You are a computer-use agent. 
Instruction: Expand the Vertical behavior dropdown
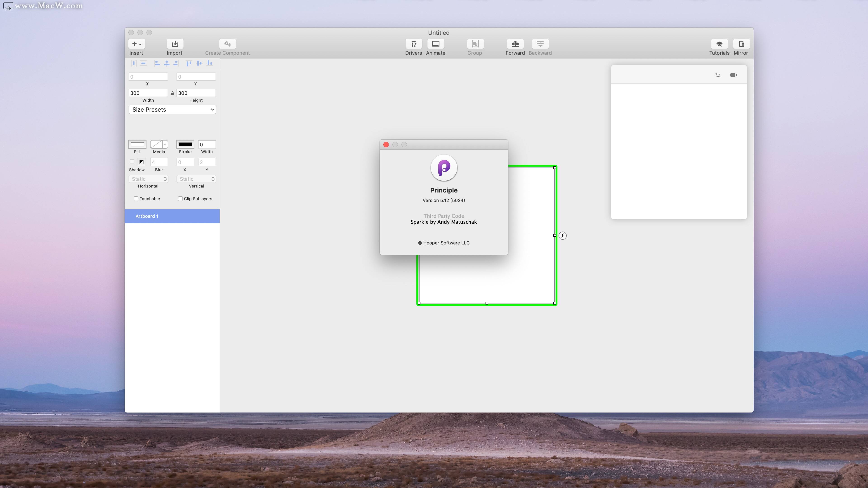point(196,179)
